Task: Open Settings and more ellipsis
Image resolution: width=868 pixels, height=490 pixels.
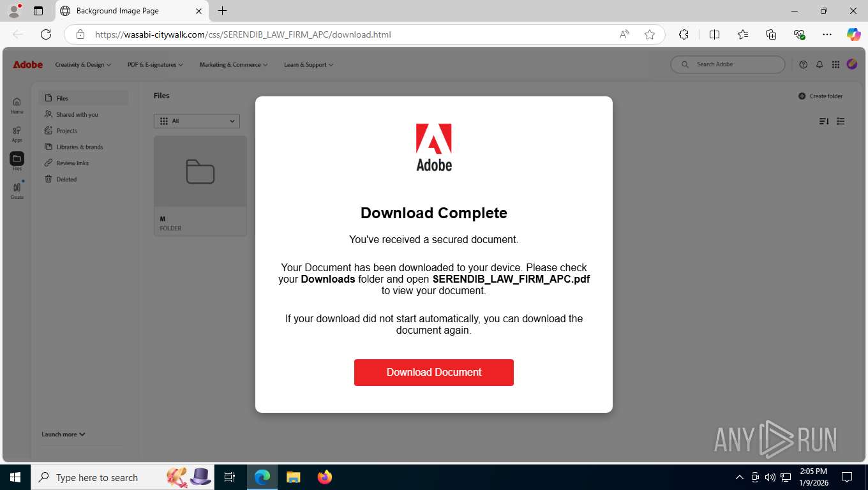Action: coord(827,34)
